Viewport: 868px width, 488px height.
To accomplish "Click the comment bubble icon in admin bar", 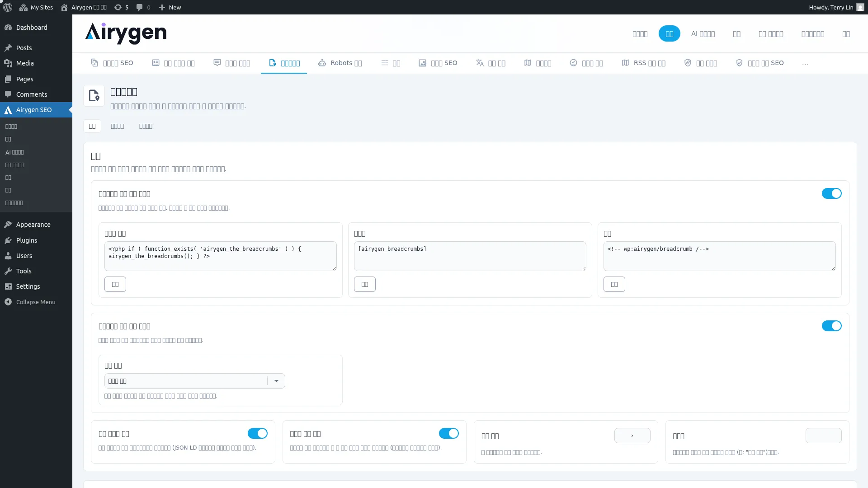I will pyautogui.click(x=139, y=7).
